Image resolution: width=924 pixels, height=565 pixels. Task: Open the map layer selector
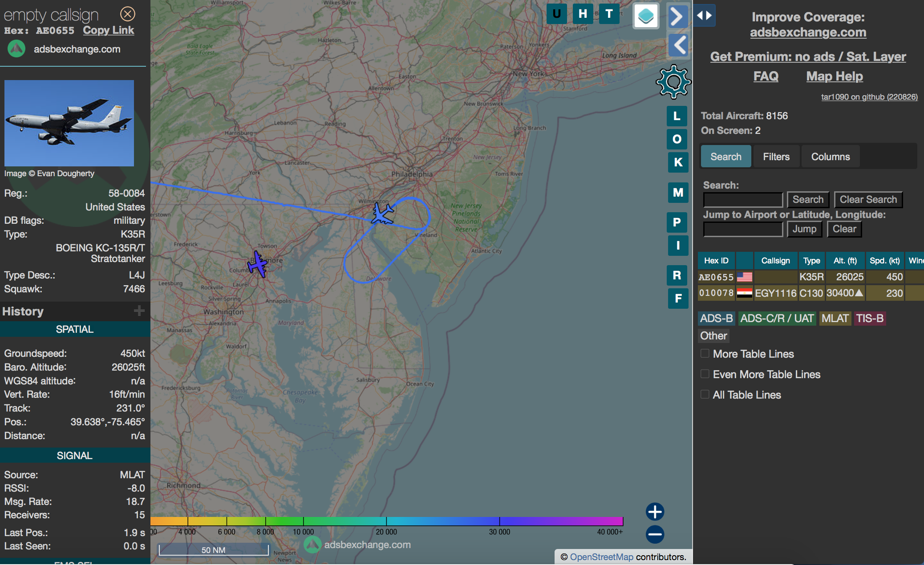pyautogui.click(x=646, y=16)
